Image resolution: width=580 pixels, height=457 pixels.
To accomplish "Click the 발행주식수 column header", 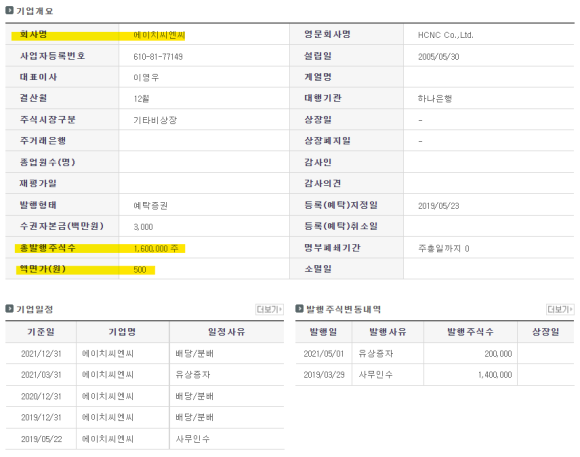I will click(470, 332).
